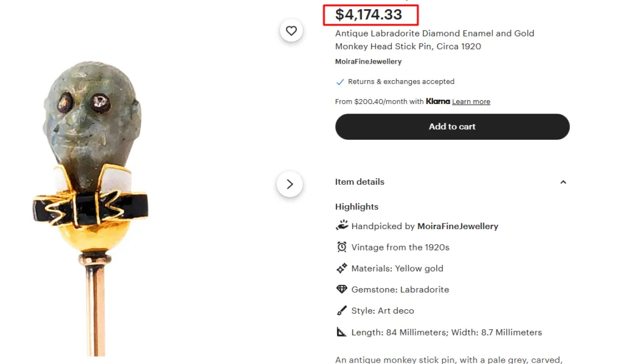This screenshot has width=623, height=364.
Task: Open Klarna Learn more link
Action: (471, 101)
